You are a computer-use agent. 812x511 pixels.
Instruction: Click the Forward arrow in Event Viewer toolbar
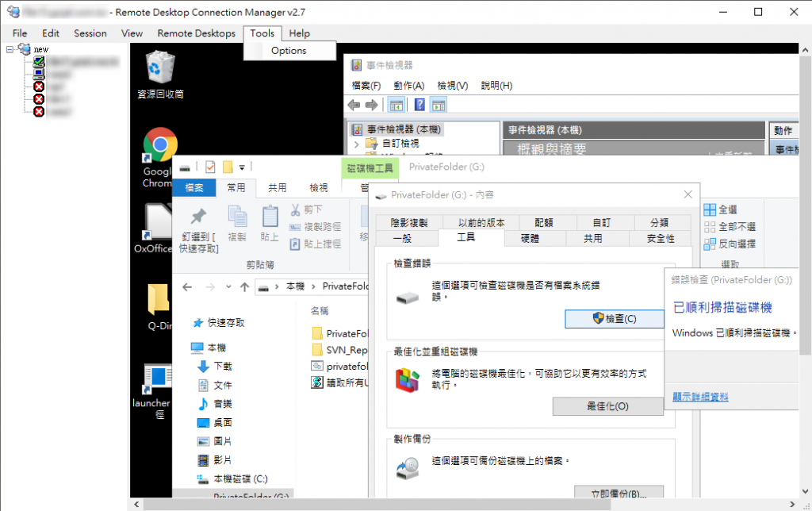(372, 106)
